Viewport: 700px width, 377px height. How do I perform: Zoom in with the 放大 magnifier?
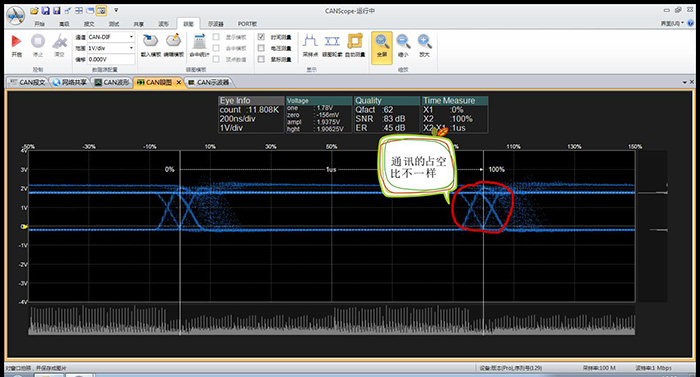coord(425,42)
